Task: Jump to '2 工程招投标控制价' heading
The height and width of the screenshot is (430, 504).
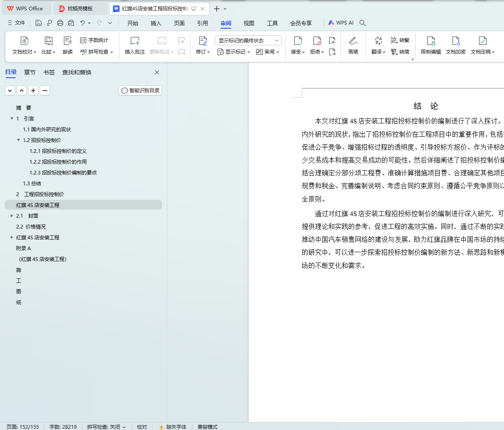Action: (x=40, y=194)
